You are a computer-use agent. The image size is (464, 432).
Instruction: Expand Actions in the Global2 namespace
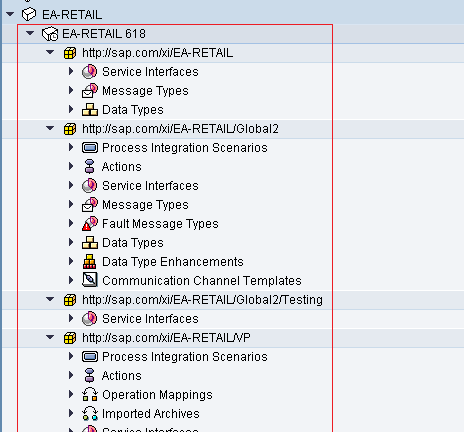click(x=71, y=166)
